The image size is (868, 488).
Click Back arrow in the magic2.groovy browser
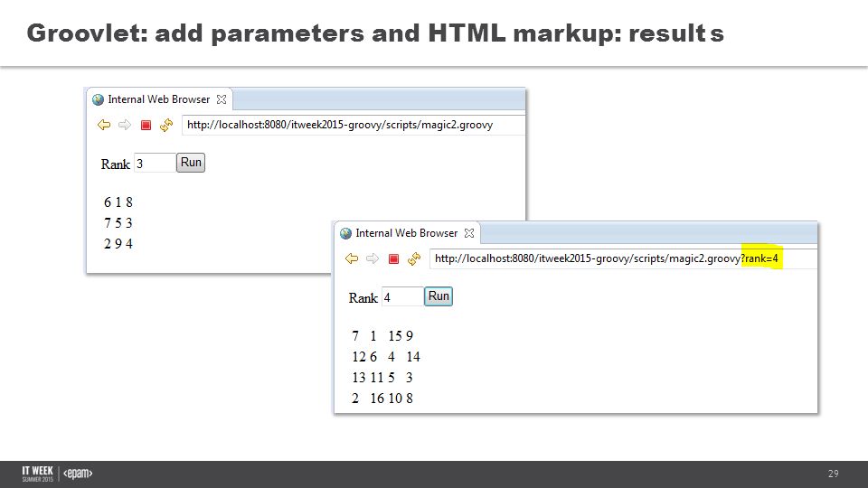103,125
